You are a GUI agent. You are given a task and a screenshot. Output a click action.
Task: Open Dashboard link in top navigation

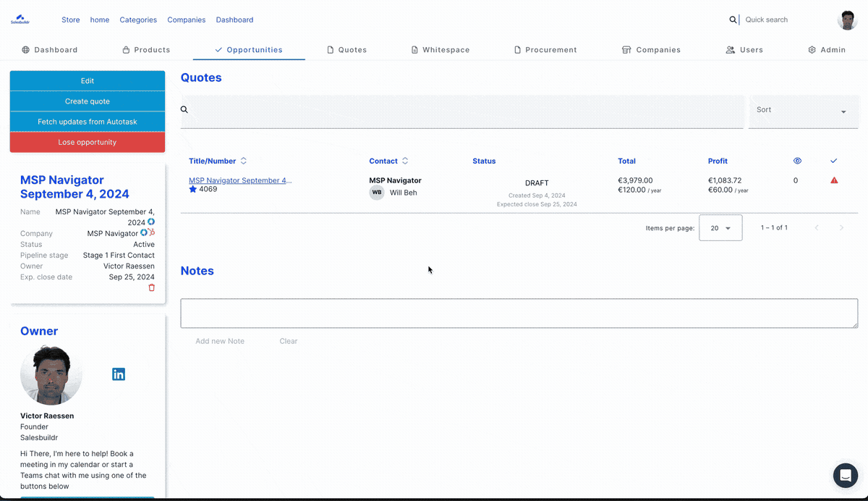[234, 20]
